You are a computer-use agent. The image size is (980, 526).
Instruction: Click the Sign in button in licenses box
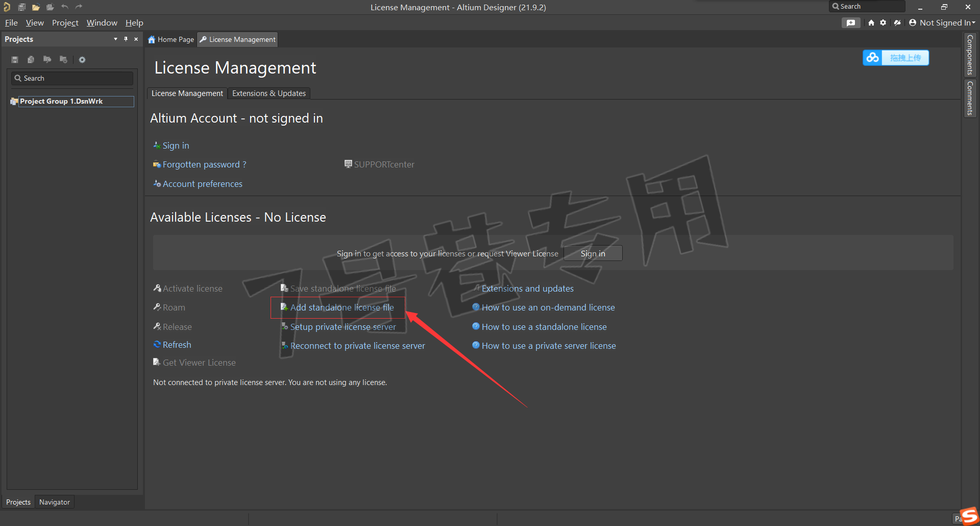point(593,253)
